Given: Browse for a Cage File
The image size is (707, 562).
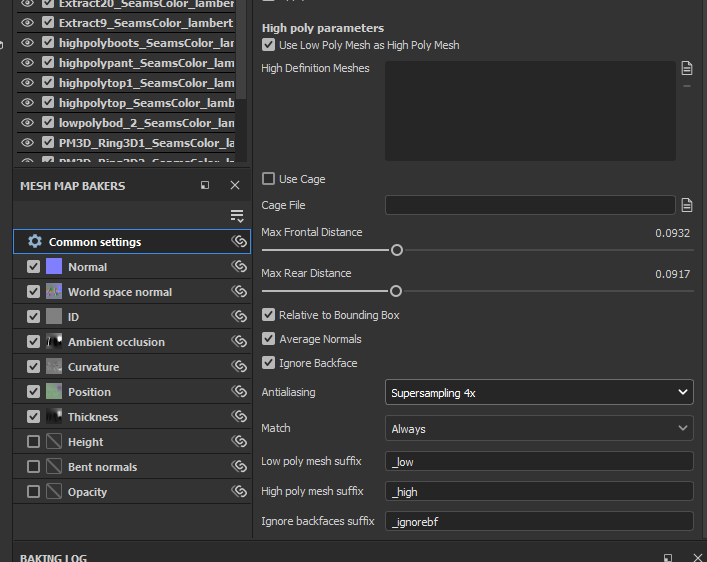Looking at the screenshot, I should pyautogui.click(x=687, y=205).
